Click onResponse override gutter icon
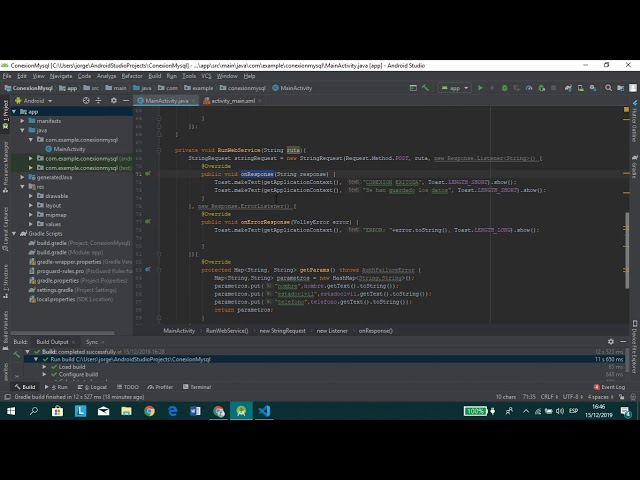This screenshot has width=640, height=480. [x=148, y=174]
